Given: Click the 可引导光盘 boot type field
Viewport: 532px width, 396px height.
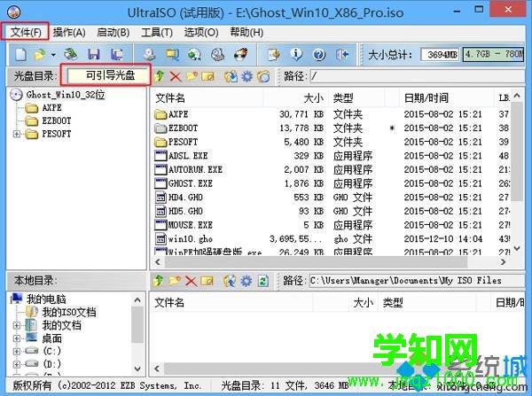Looking at the screenshot, I should 108,75.
